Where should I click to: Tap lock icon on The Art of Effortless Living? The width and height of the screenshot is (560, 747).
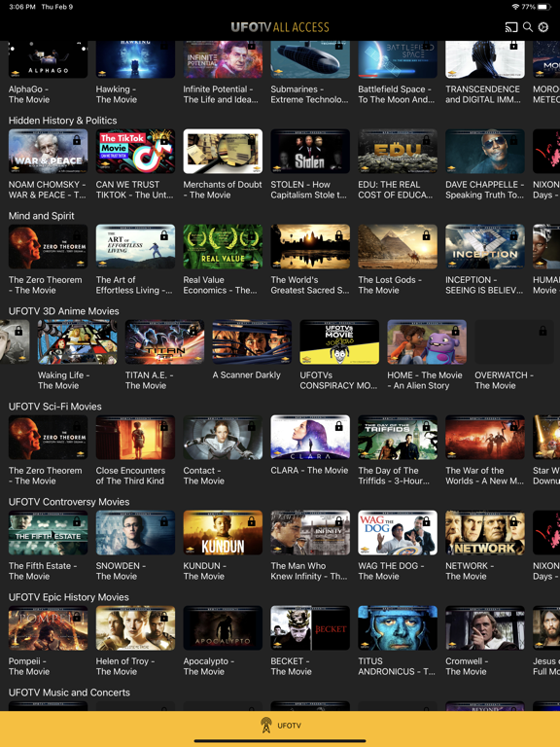tap(163, 235)
